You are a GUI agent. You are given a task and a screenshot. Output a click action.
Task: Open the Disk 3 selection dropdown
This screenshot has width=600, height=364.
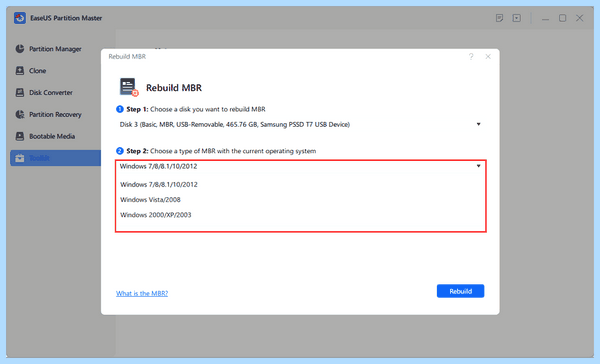coord(300,124)
